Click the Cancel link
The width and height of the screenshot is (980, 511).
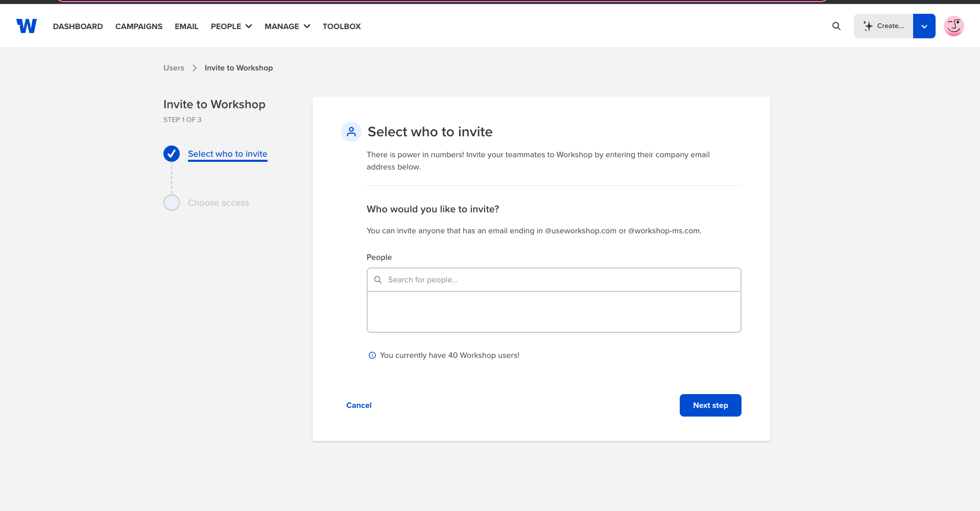pos(359,405)
